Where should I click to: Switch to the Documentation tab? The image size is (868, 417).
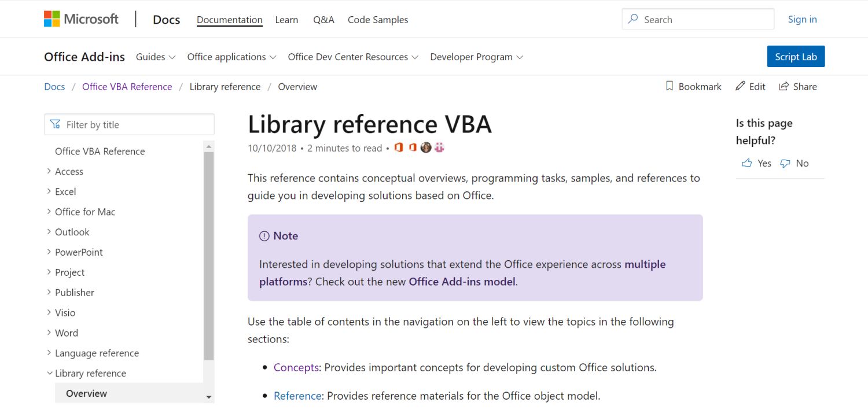click(229, 19)
